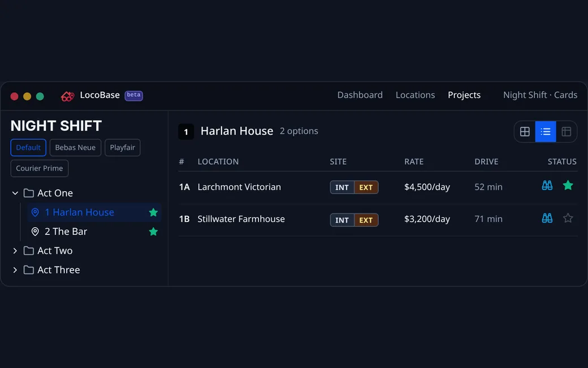Image resolution: width=588 pixels, height=368 pixels.
Task: Star the Stillwater Farmhouse option
Action: point(568,218)
